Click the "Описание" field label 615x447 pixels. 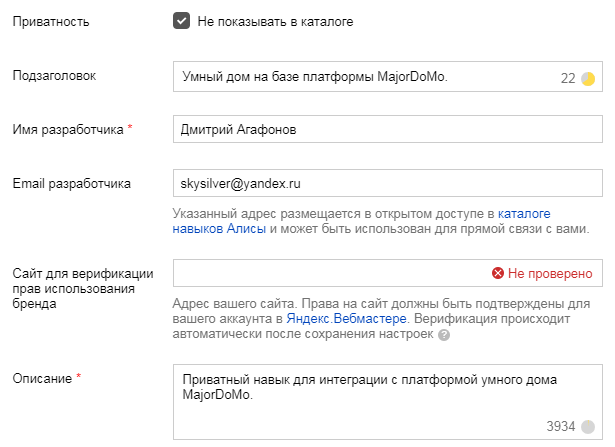tap(42, 378)
